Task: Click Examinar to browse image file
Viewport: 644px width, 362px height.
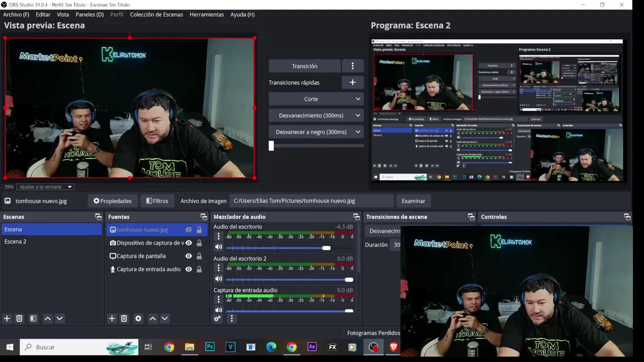Action: tap(414, 201)
